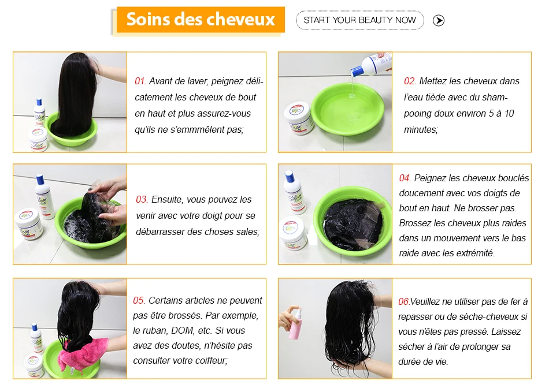Click the red 01. step number
Screen dimensions: 549x392
tap(140, 81)
